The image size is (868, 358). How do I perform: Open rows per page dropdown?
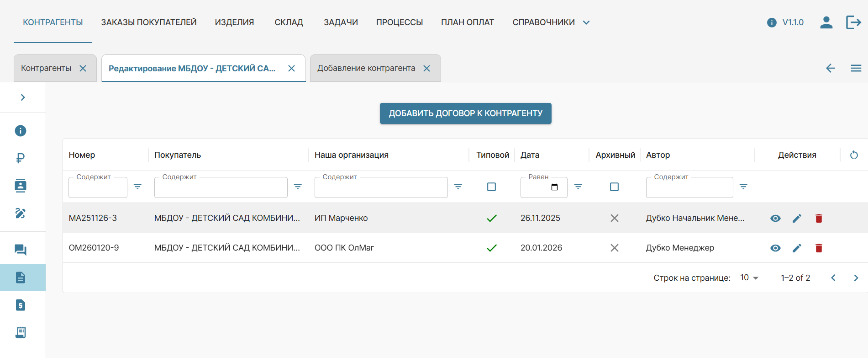click(x=749, y=278)
